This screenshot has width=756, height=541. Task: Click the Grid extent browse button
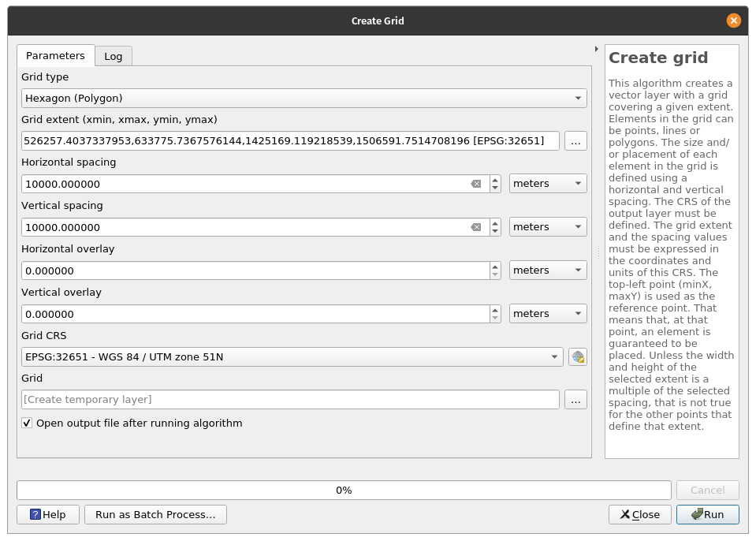click(575, 141)
